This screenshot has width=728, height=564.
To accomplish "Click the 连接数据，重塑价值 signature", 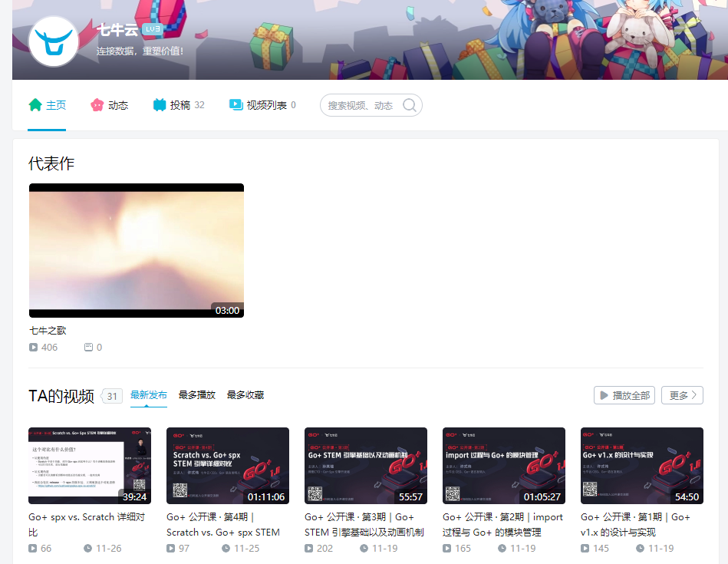I will point(140,51).
